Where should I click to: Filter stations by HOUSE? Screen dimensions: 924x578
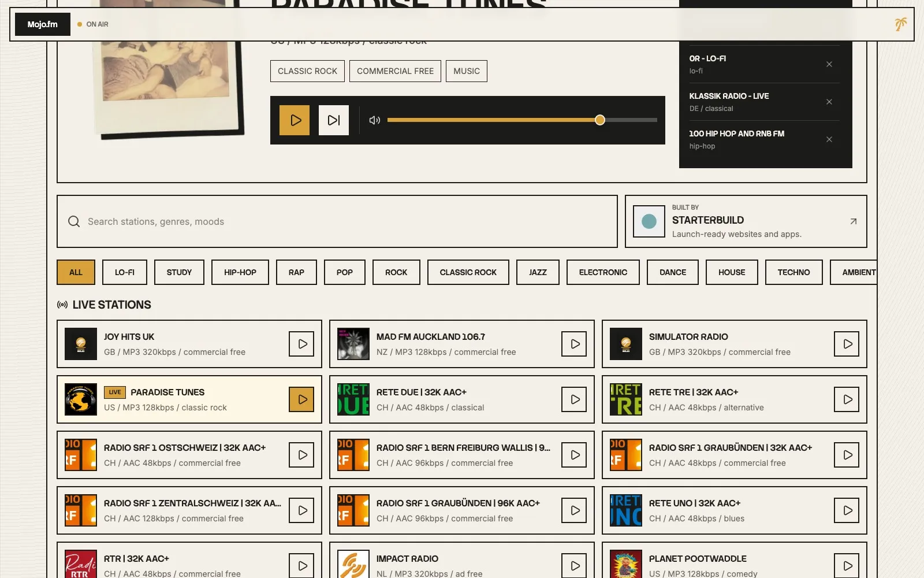point(732,272)
